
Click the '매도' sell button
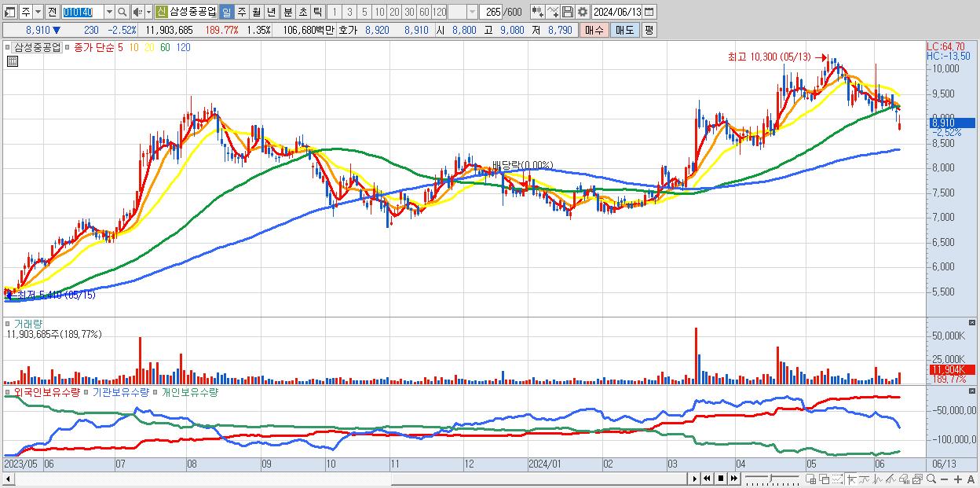[x=624, y=30]
